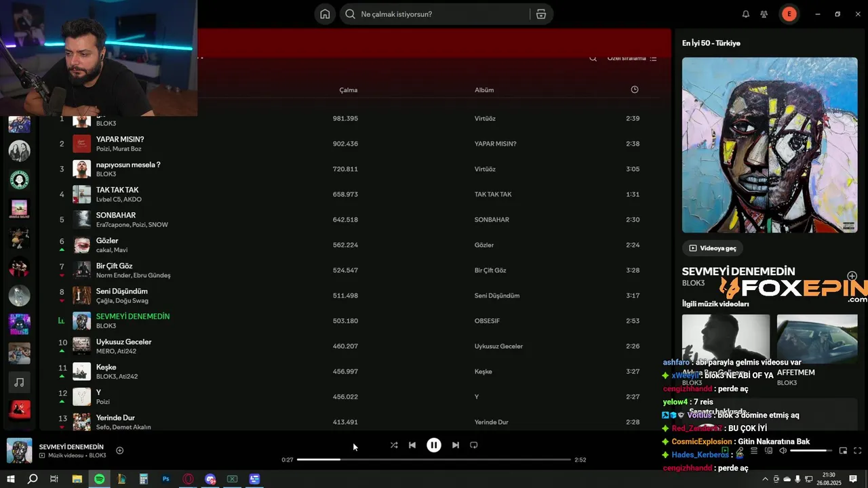The width and height of the screenshot is (868, 488).
Task: Click the search-in-playlist magnifier icon
Action: pos(593,59)
